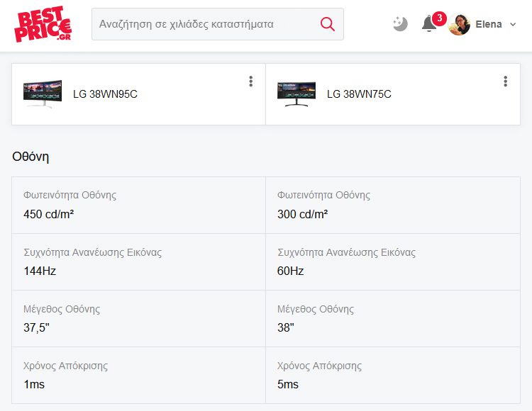Open the LG 38WN95C product name

[105, 94]
